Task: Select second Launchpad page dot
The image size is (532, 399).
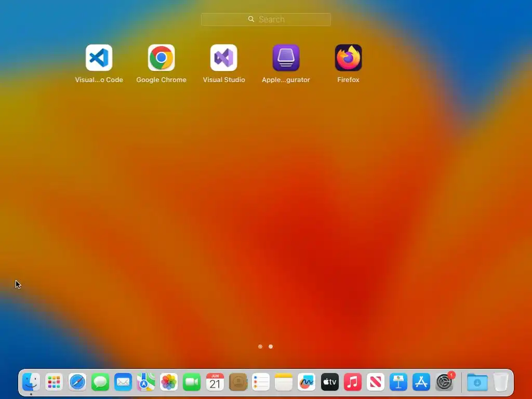Action: click(x=271, y=347)
